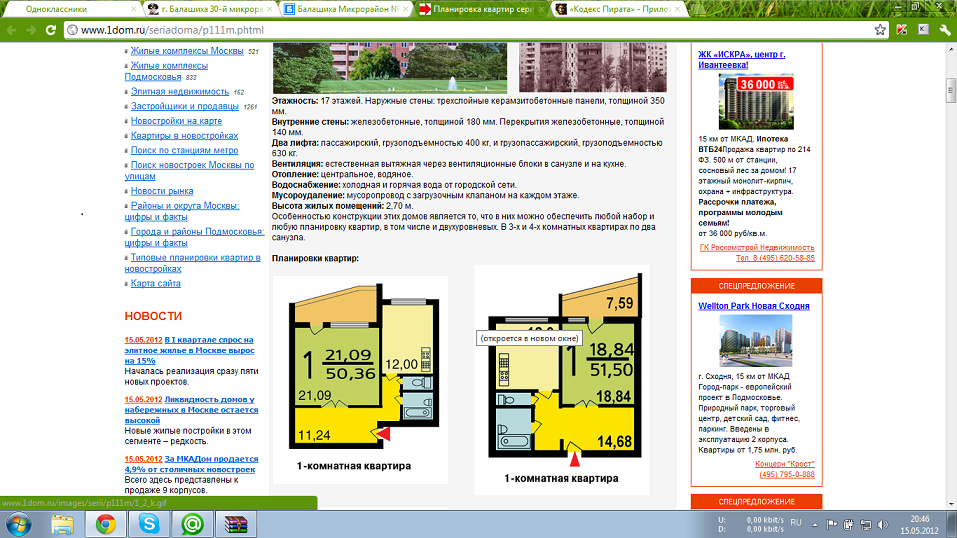Click the RU language indicator in tray
Viewport: 957px width, 538px height.
click(796, 523)
